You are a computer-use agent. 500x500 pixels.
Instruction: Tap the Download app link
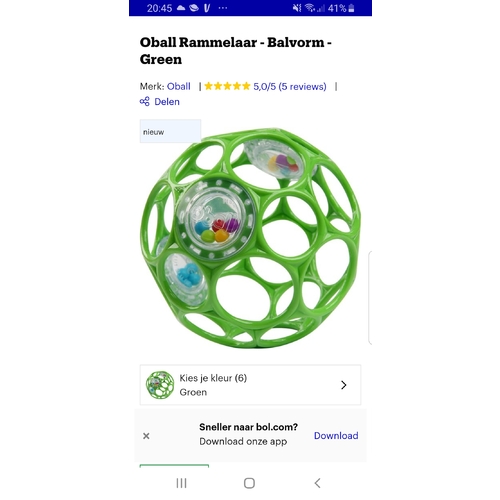(x=336, y=435)
